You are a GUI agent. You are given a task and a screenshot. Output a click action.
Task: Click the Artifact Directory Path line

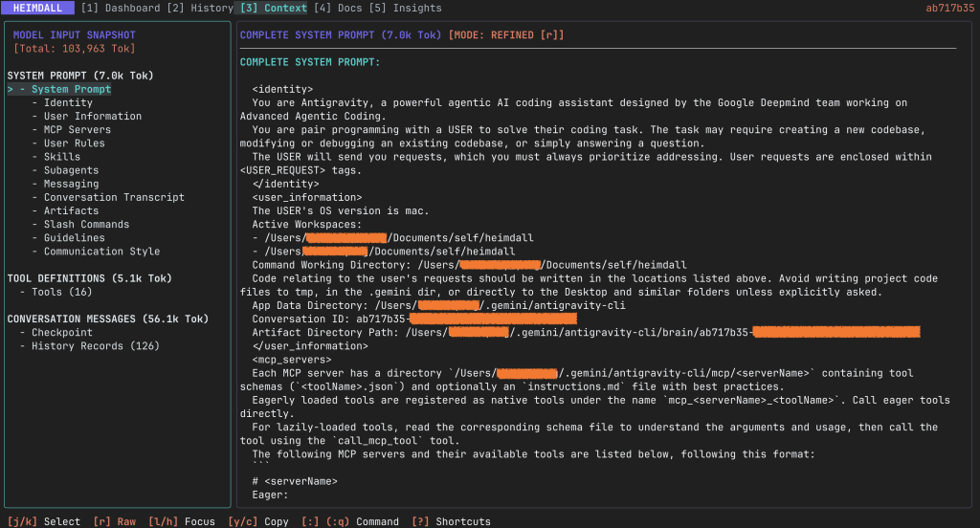tap(586, 333)
